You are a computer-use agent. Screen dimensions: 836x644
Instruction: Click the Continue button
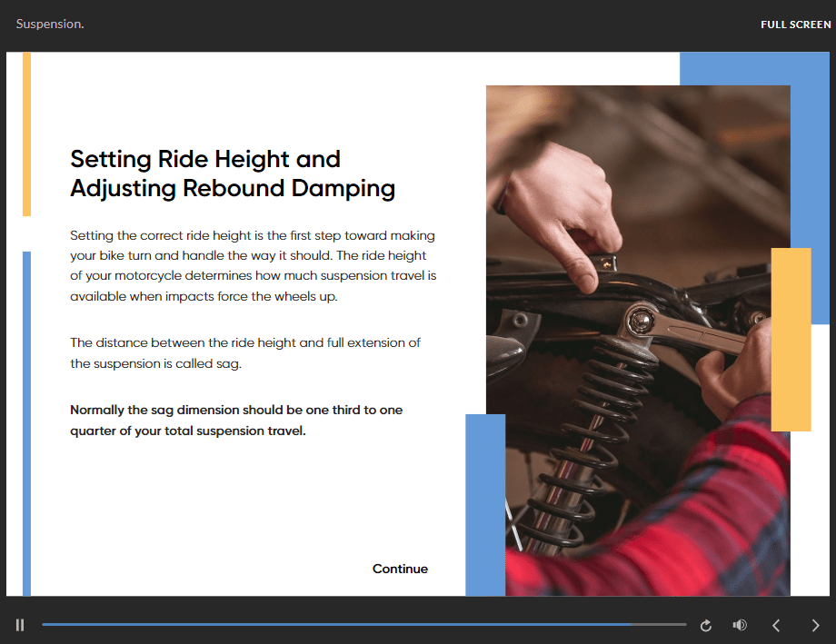point(400,569)
